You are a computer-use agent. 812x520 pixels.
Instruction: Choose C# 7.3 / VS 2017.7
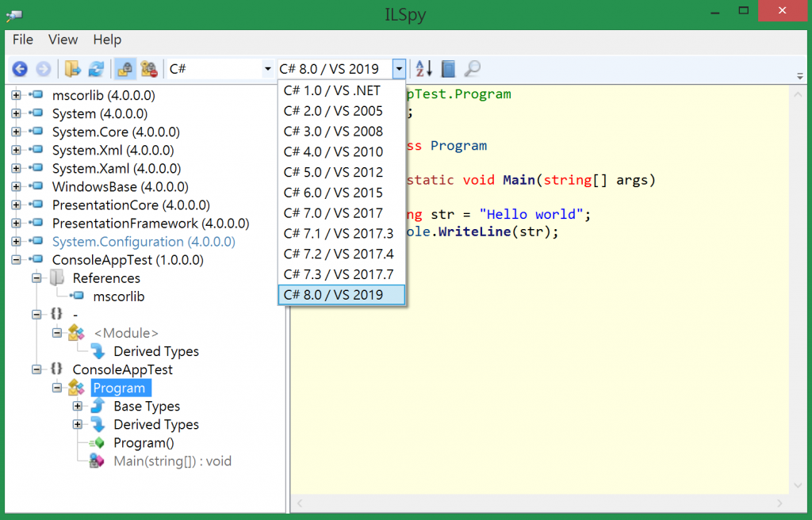342,274
